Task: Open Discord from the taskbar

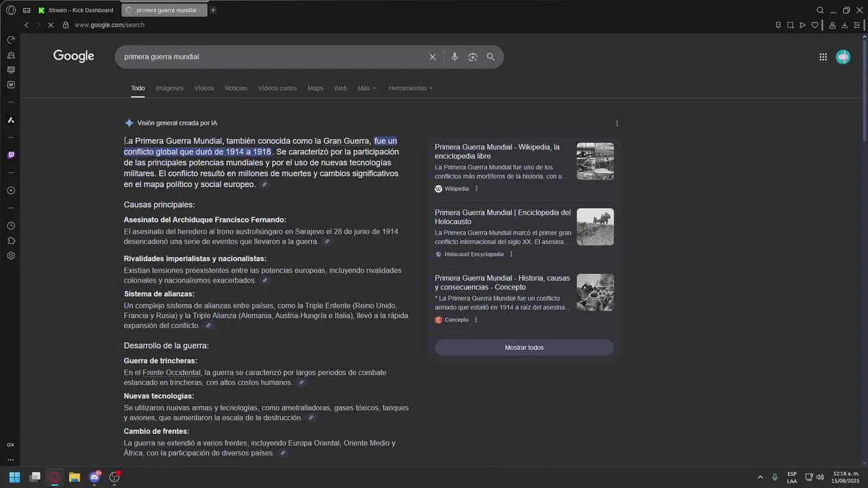Action: 94,477
